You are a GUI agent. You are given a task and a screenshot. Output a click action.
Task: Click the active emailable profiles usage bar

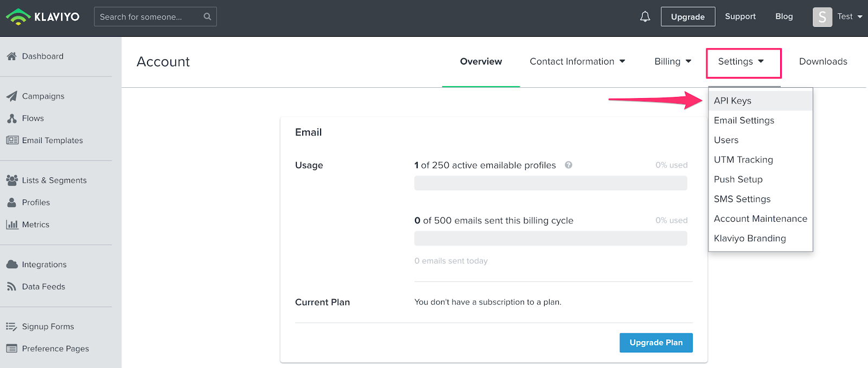coord(550,183)
